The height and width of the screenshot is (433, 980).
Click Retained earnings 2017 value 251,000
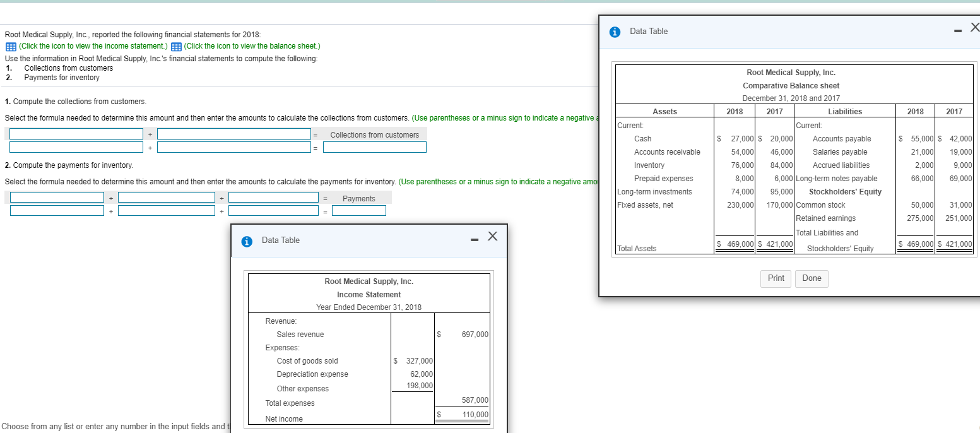pyautogui.click(x=959, y=218)
